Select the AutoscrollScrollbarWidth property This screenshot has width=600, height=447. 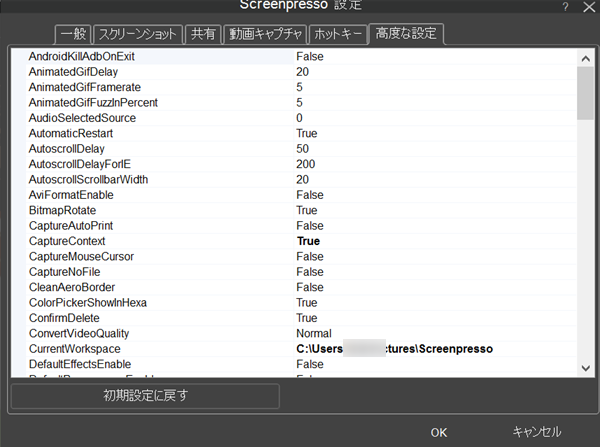click(88, 179)
